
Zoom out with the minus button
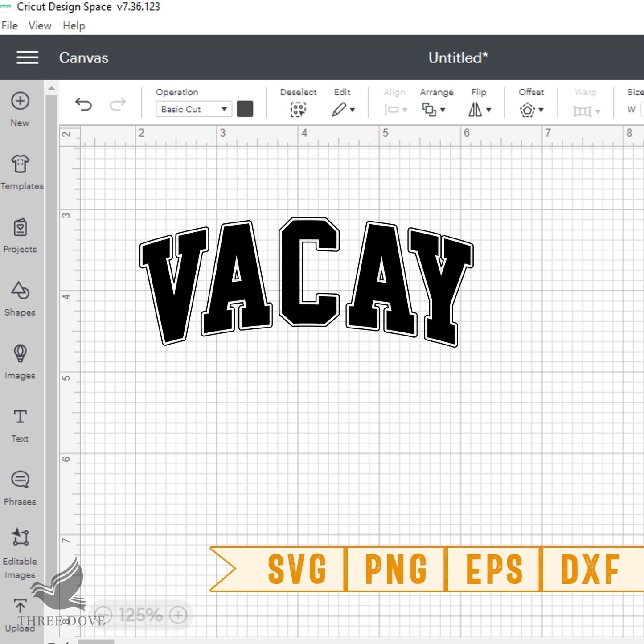coord(103,615)
